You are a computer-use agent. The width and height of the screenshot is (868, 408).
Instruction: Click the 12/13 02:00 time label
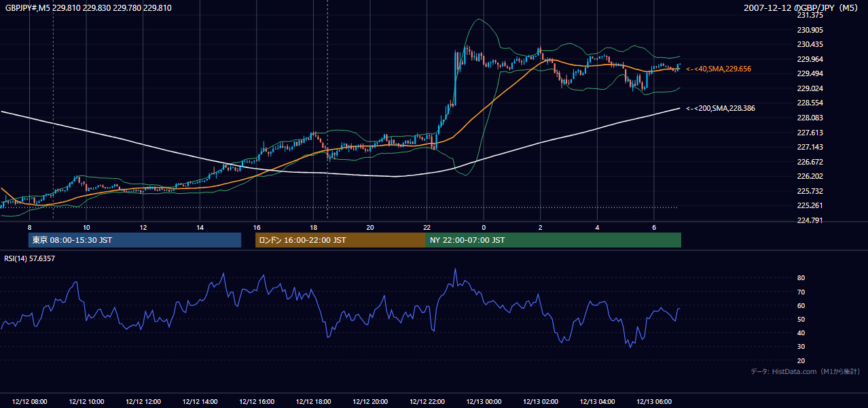(x=541, y=402)
